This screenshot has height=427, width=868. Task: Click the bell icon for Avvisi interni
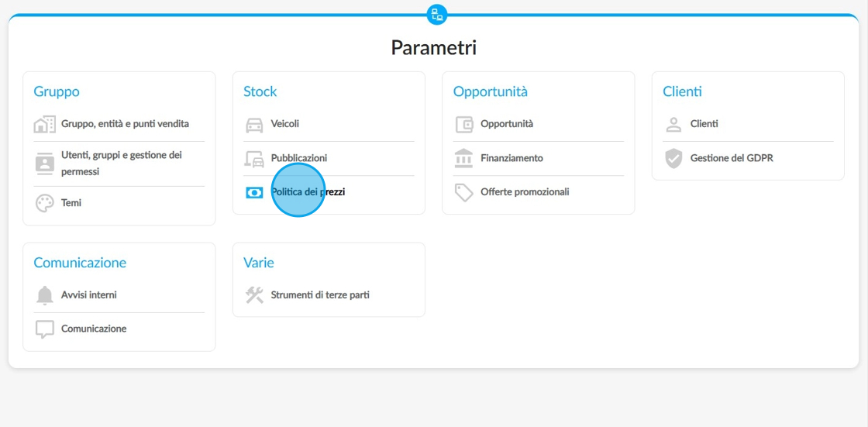pyautogui.click(x=44, y=295)
